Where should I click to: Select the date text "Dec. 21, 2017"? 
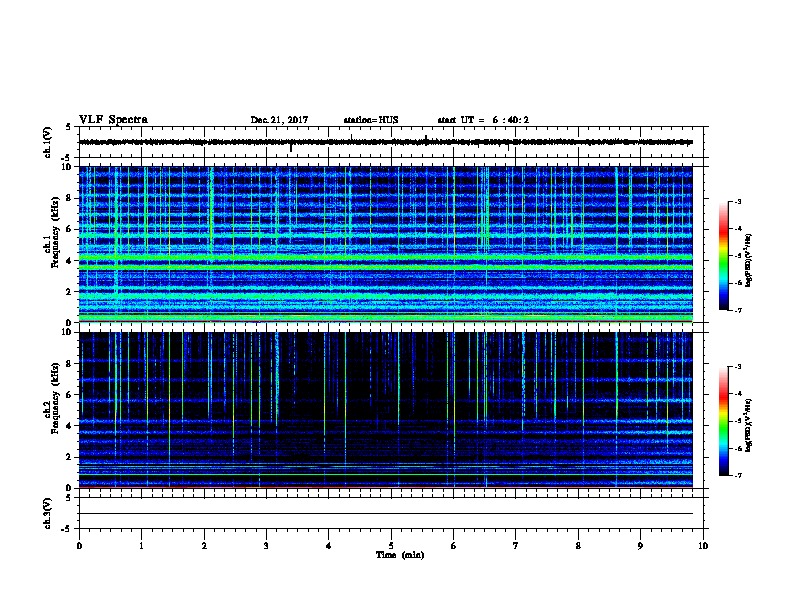pos(279,120)
